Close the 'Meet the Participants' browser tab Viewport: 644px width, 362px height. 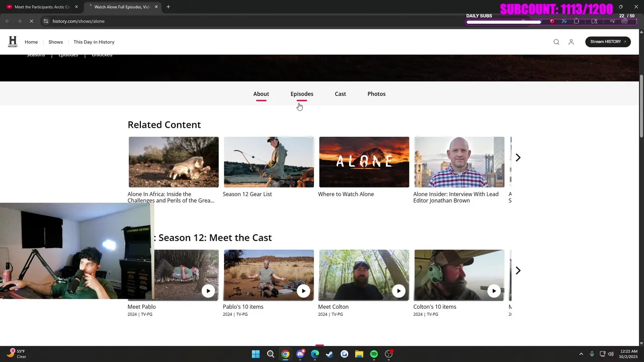[76, 7]
